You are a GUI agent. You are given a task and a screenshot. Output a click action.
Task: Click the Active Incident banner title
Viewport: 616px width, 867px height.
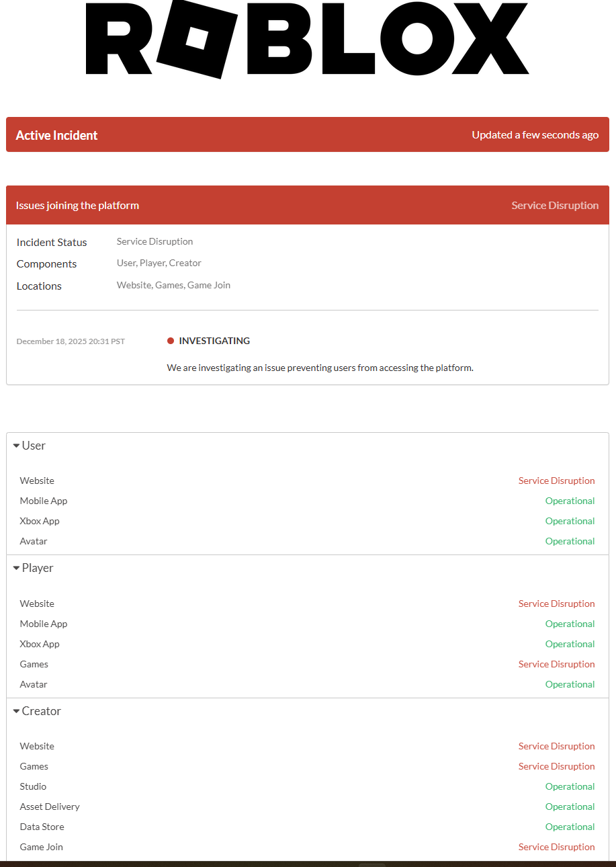point(57,135)
